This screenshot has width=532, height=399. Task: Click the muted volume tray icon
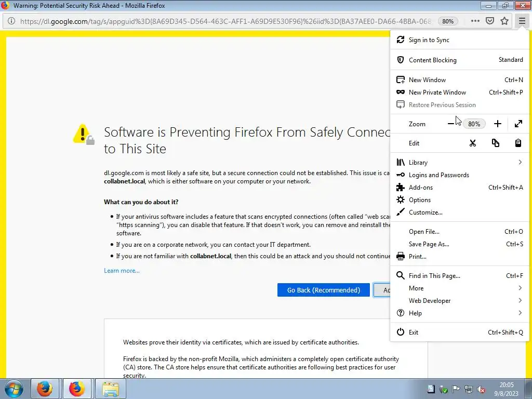coord(481,390)
